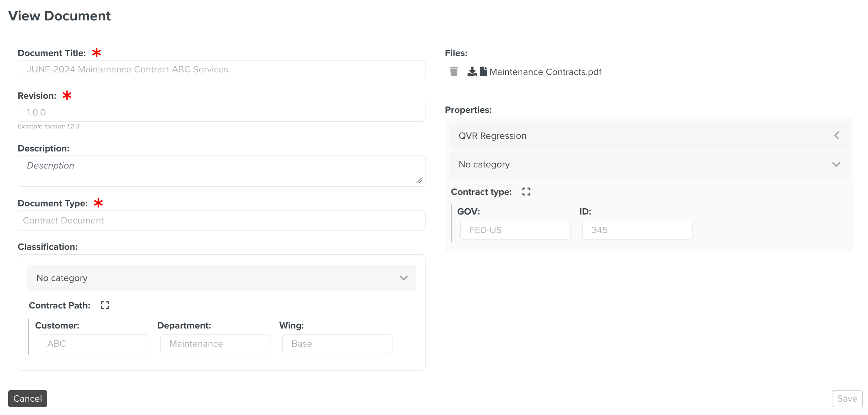868x415 pixels.
Task: Click the ID field containing 345
Action: coord(637,230)
